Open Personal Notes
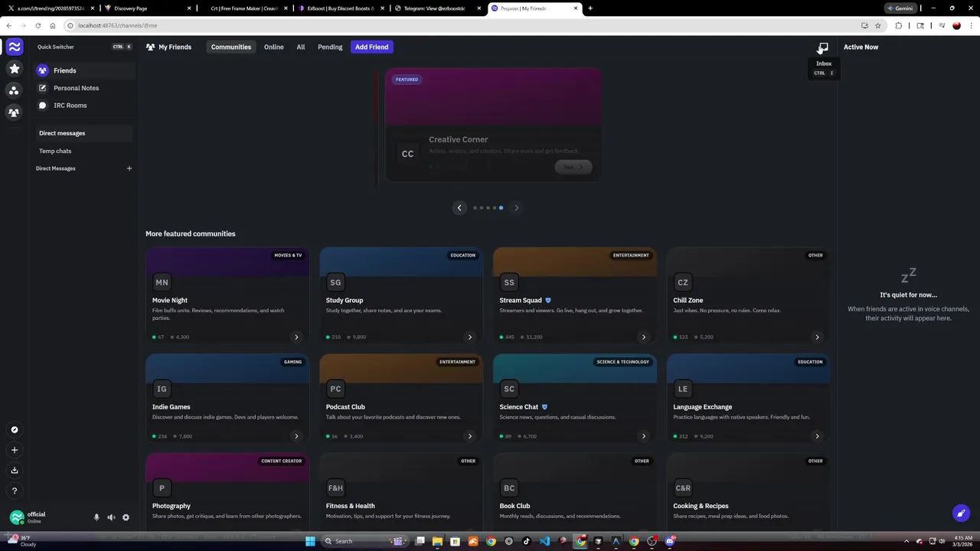The image size is (980, 551). pyautogui.click(x=85, y=88)
